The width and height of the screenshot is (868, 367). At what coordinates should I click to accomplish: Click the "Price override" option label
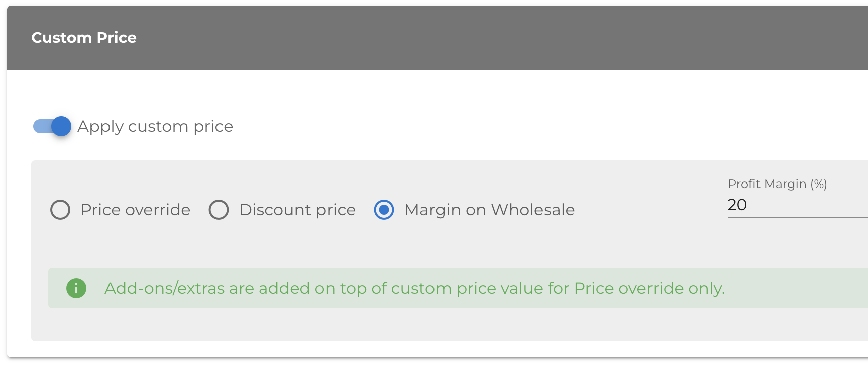[x=136, y=210]
